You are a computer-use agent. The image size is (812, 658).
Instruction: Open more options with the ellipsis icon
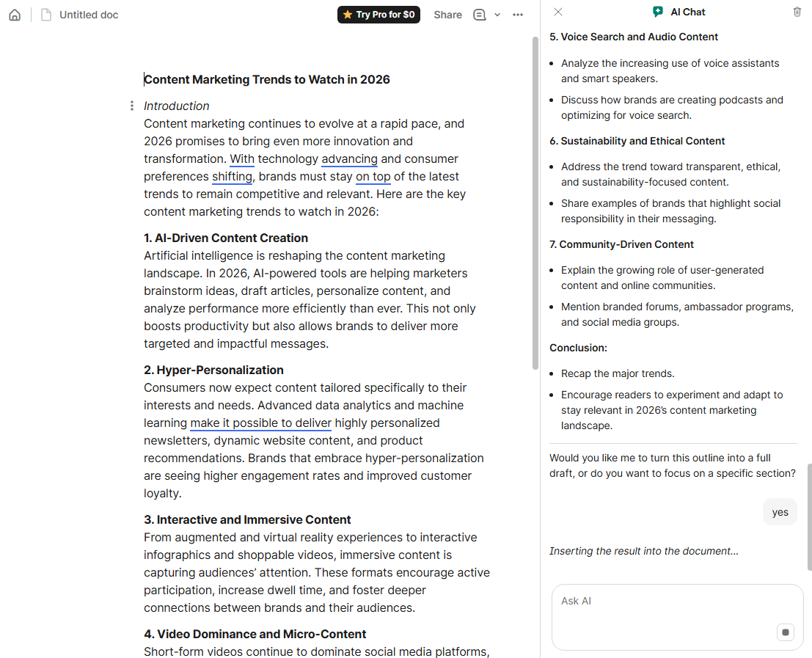[518, 15]
